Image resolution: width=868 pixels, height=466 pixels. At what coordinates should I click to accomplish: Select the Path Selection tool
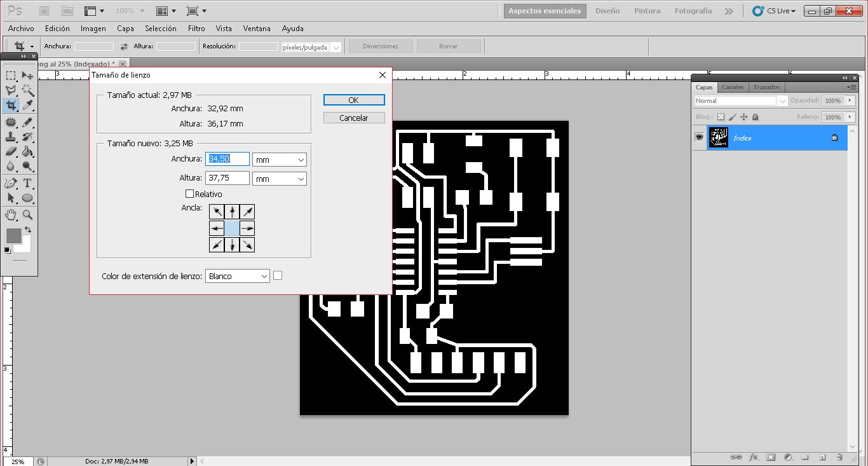[x=11, y=198]
